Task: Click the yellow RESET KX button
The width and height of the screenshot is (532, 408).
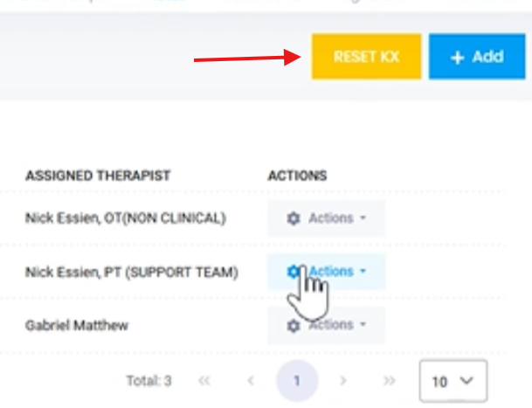Action: click(366, 57)
